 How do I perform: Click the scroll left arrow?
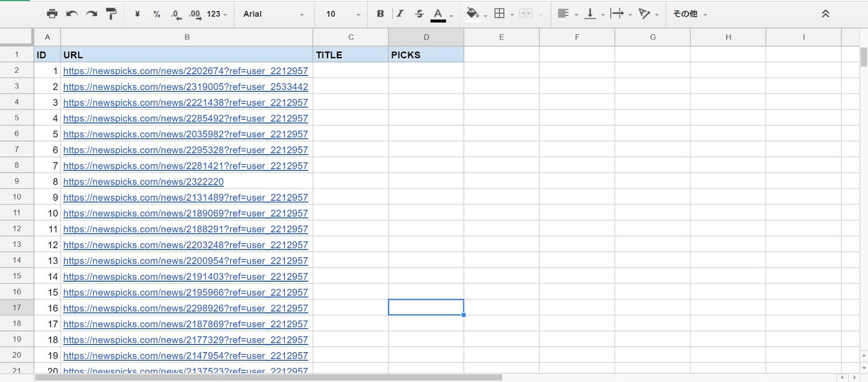click(843, 377)
